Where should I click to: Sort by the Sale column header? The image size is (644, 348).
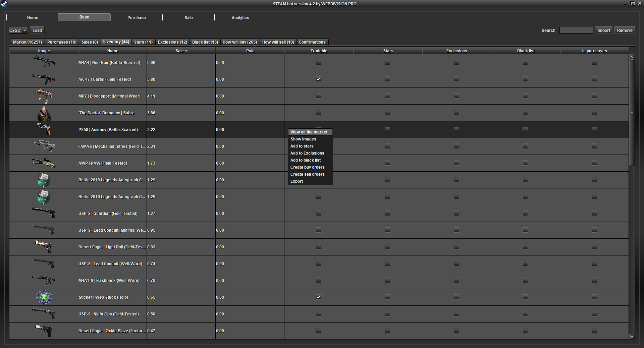181,51
